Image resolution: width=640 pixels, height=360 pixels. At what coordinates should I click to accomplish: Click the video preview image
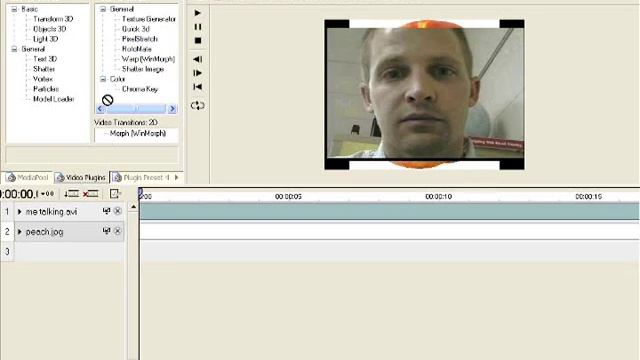click(424, 95)
